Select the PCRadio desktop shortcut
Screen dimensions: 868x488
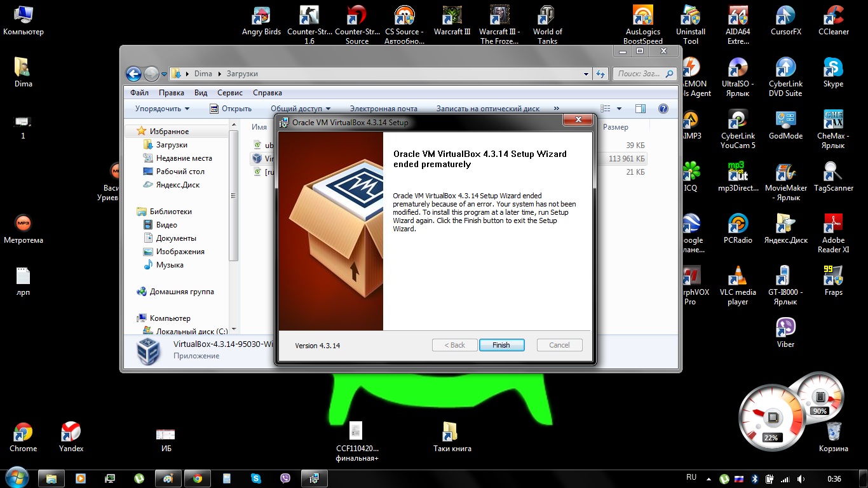click(x=738, y=229)
